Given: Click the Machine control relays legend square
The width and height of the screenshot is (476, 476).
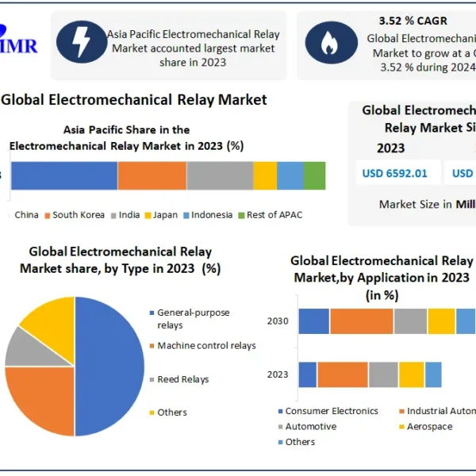Looking at the screenshot, I should tap(152, 346).
